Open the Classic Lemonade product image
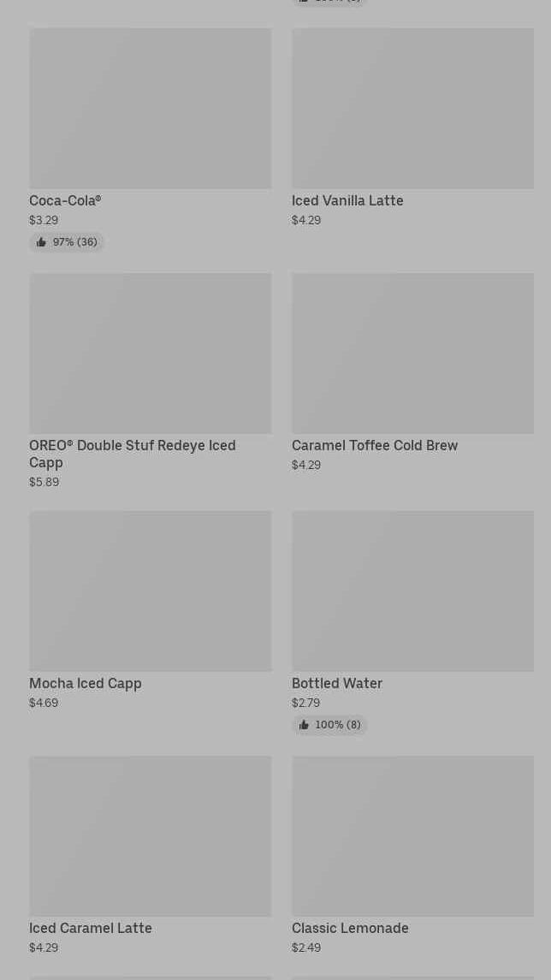The image size is (551, 980). [x=412, y=835]
